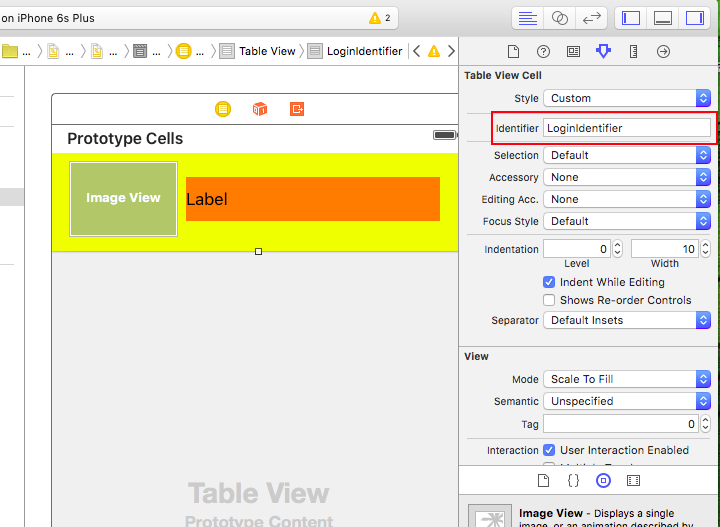The image size is (720, 527).
Task: Open the Size inspector tab
Action: pos(633,51)
